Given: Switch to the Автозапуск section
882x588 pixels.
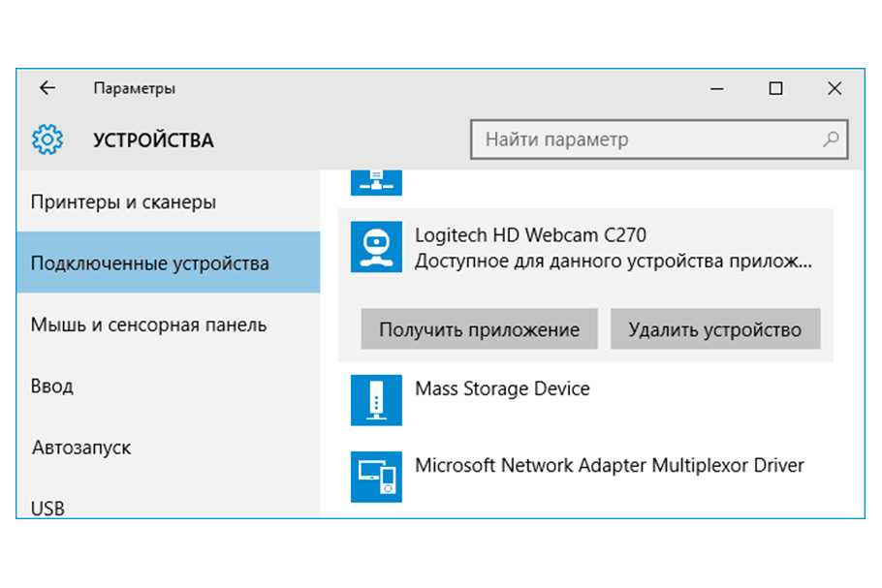Looking at the screenshot, I should [81, 449].
